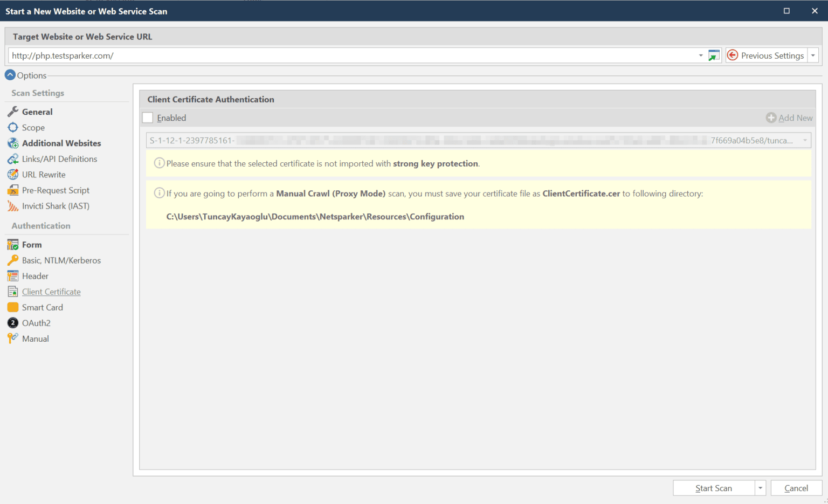Expand the Start Scan options arrow
This screenshot has width=828, height=504.
tap(760, 487)
